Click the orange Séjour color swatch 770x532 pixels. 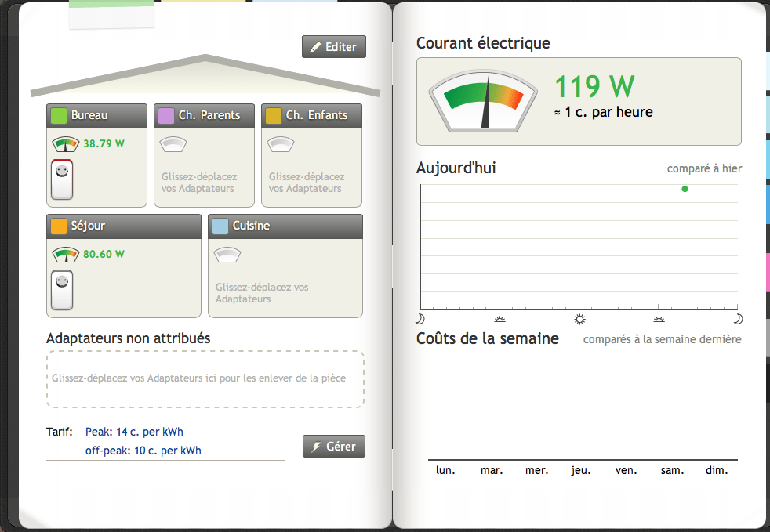pos(59,226)
